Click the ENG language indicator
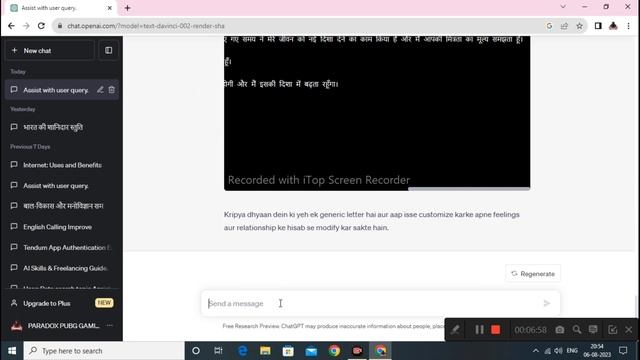Viewport: 640px width, 360px height. tap(572, 351)
